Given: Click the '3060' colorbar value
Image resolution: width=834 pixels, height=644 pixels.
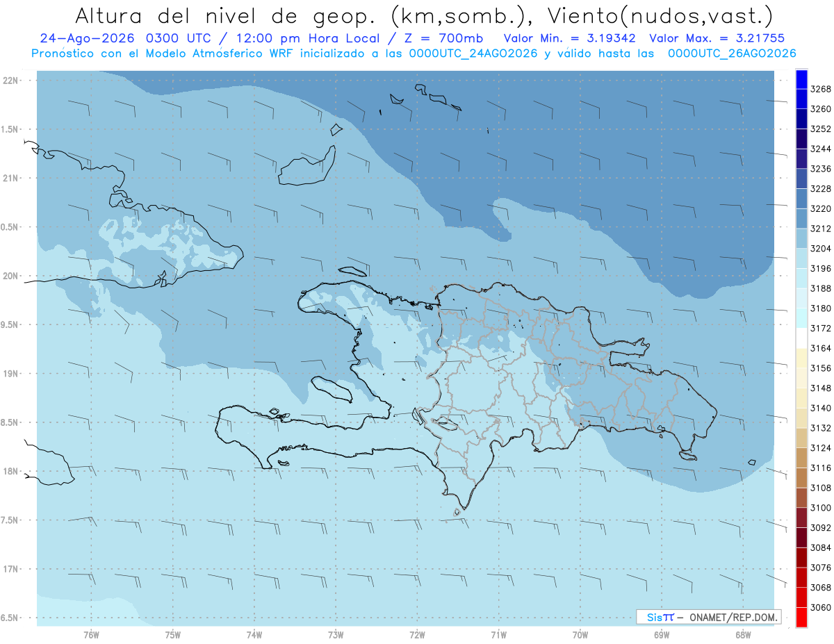Looking at the screenshot, I should click(x=821, y=607).
